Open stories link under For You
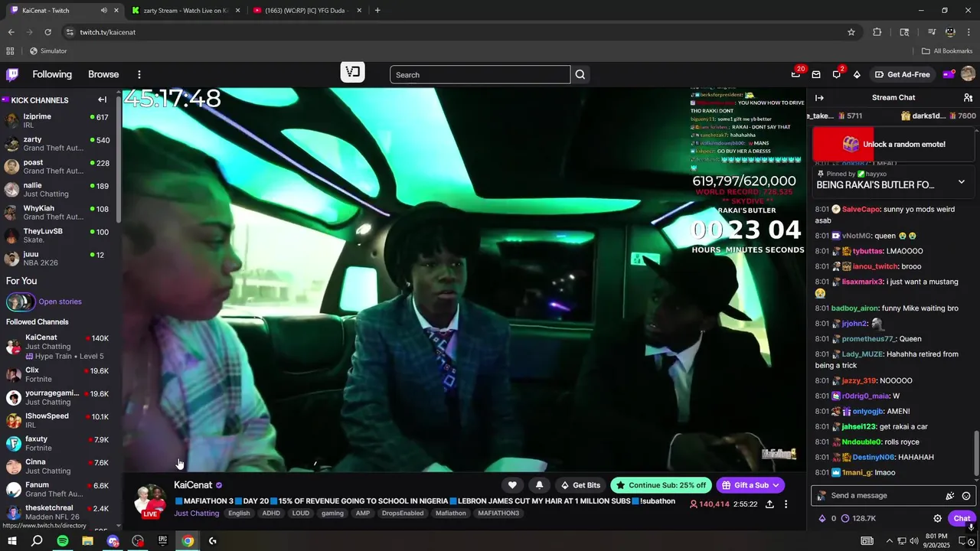The image size is (980, 551). [x=60, y=302]
